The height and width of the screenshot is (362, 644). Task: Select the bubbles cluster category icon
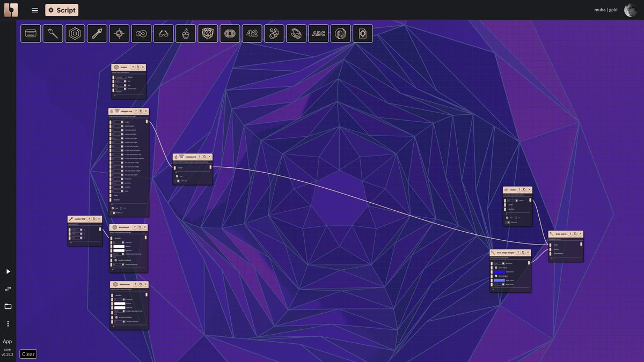[x=274, y=33]
